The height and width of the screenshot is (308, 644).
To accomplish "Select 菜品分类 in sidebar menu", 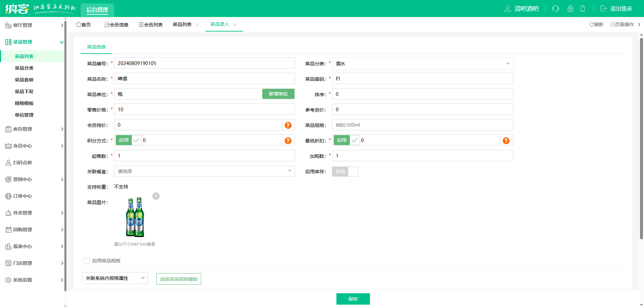I will coord(24,68).
